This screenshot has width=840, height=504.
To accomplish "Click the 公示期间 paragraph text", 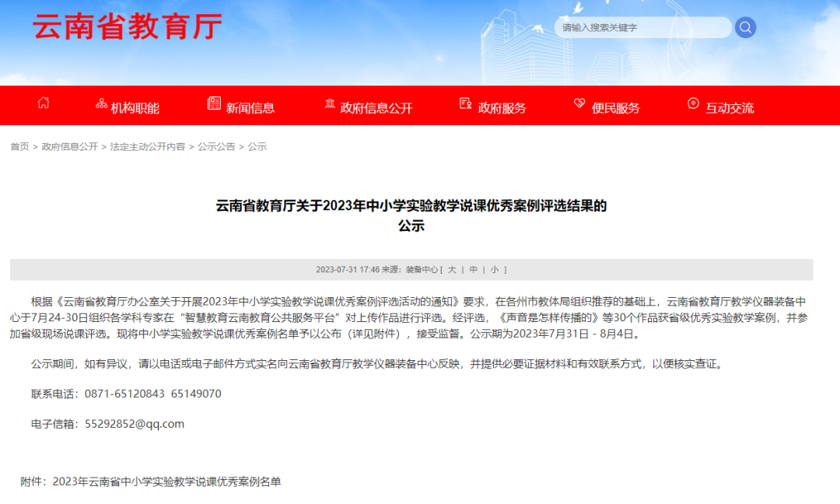I will coord(378,364).
